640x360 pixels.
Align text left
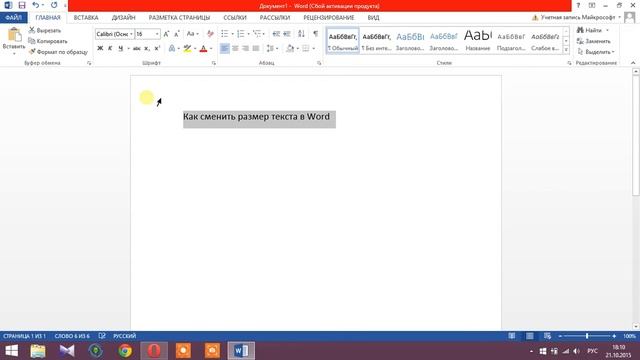coord(224,48)
